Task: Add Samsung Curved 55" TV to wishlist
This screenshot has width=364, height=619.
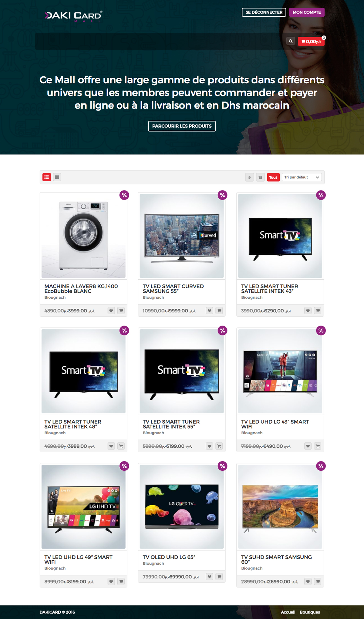Action: (x=209, y=311)
